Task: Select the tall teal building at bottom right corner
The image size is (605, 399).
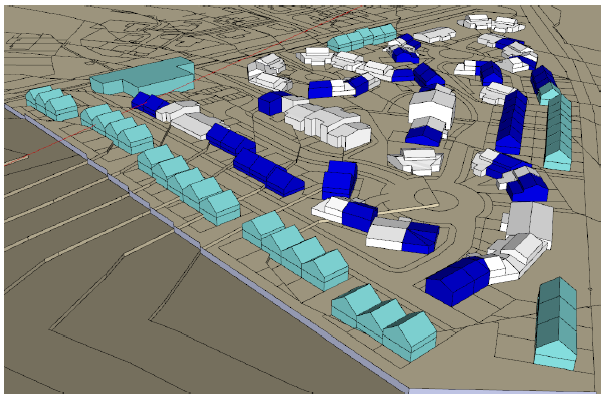Action: [556, 324]
